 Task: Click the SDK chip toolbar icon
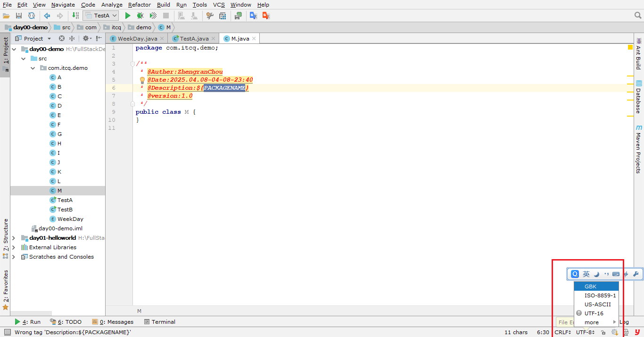238,16
